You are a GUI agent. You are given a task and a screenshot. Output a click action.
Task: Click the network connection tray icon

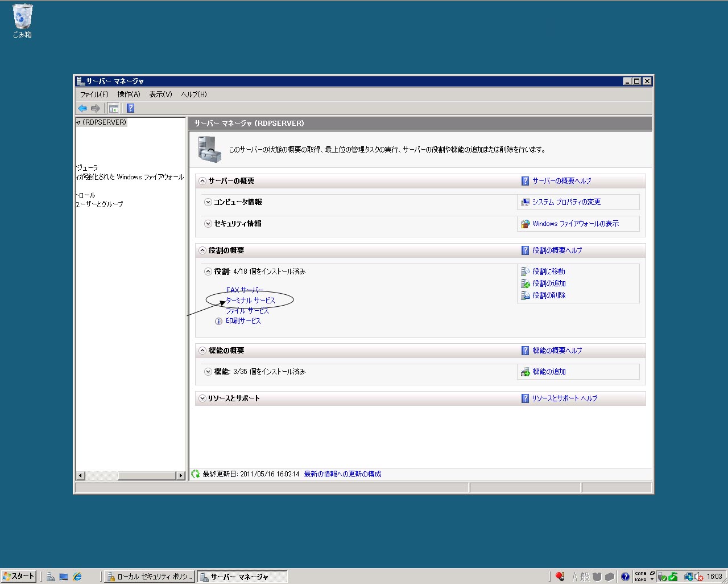click(689, 577)
